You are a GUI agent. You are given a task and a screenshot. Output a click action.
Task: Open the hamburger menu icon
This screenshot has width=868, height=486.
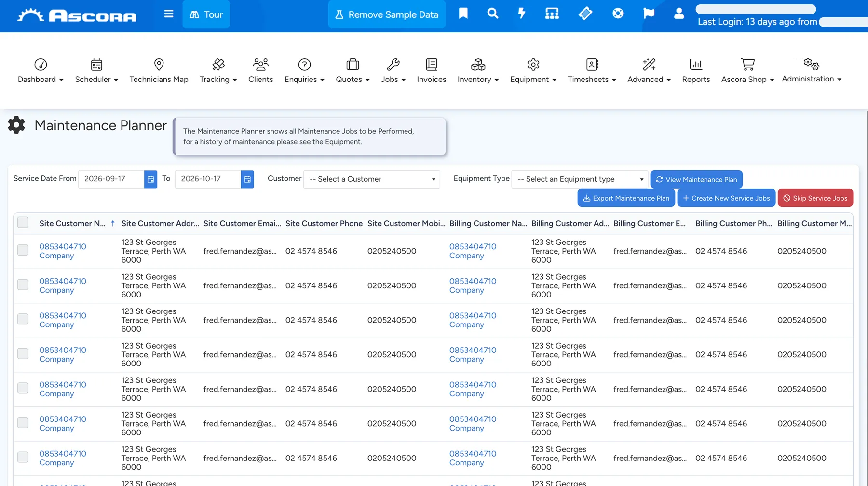click(168, 14)
